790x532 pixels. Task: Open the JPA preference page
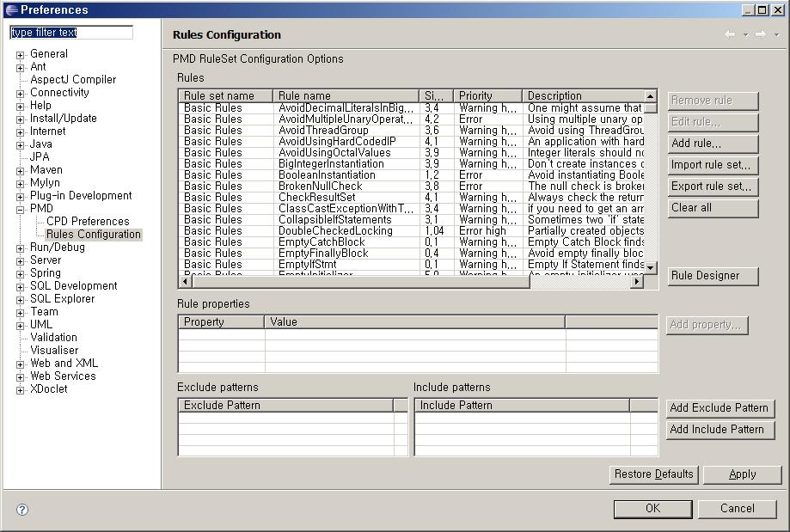tap(40, 156)
